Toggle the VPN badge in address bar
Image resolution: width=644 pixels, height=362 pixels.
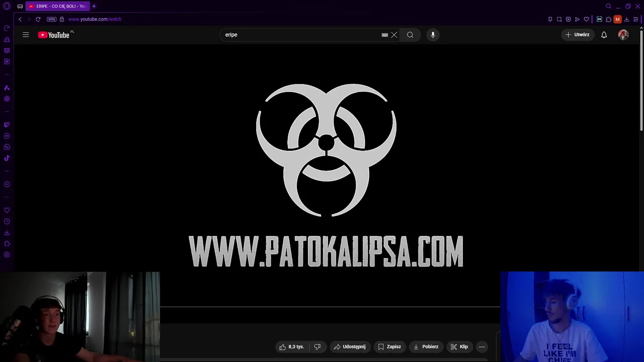coord(51,19)
